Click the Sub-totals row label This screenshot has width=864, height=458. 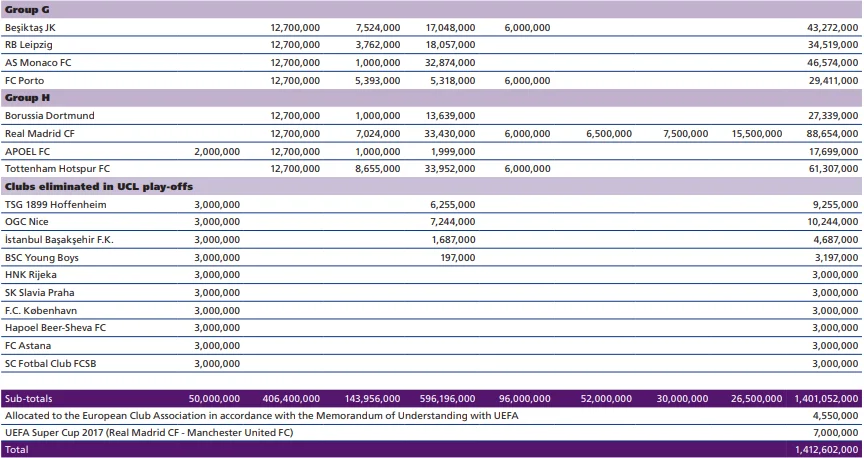point(28,398)
